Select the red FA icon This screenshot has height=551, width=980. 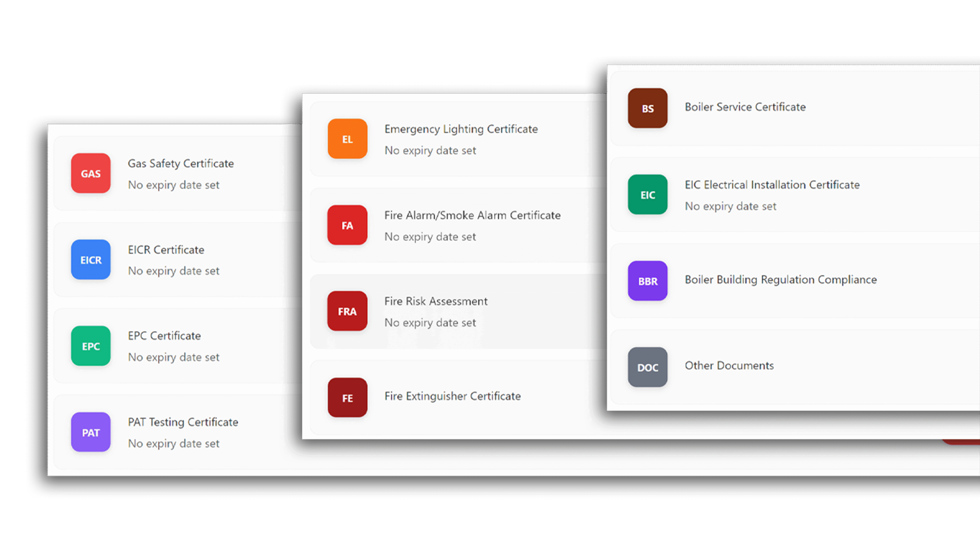coord(347,225)
